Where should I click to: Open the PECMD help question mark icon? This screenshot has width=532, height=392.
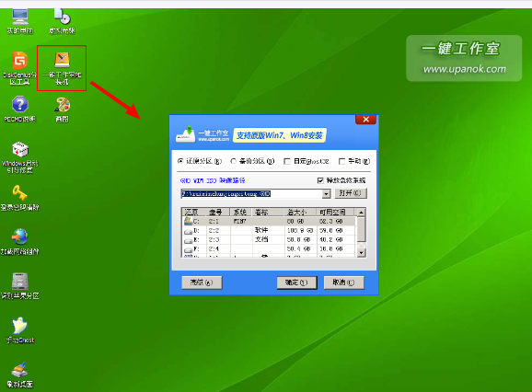point(19,110)
